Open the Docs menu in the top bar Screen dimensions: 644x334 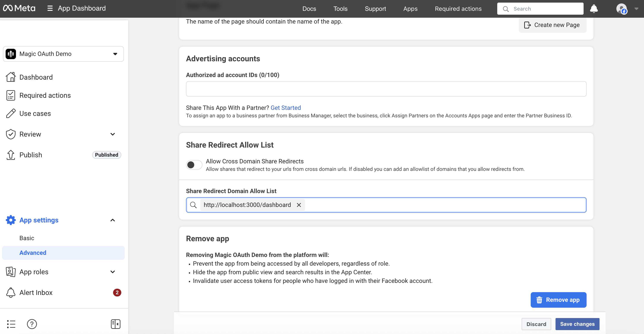click(x=309, y=8)
